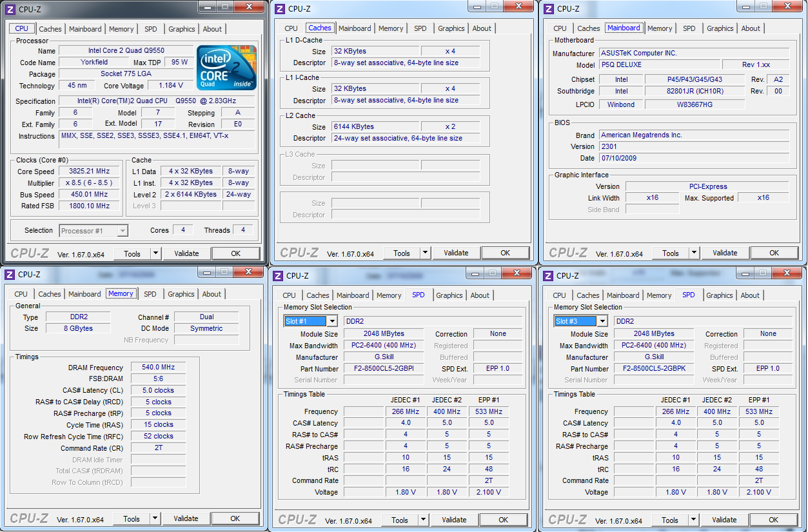Click Validate in the CPU-tab window
This screenshot has height=532, width=808.
[186, 253]
